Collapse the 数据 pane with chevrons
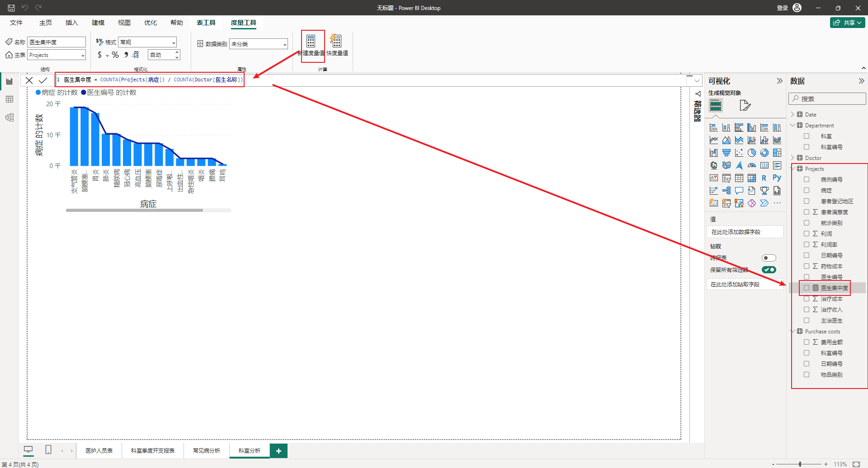This screenshot has width=868, height=468. click(x=861, y=81)
